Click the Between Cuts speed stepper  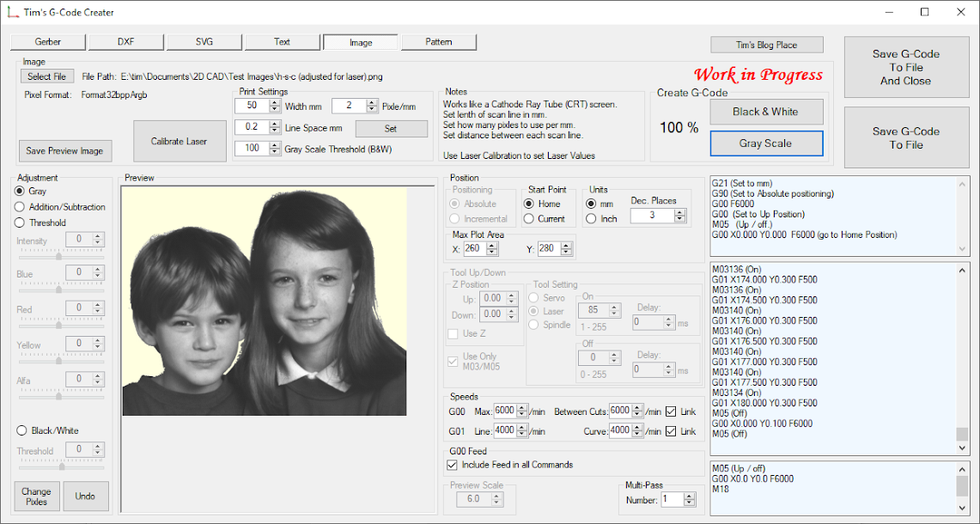pos(637,411)
